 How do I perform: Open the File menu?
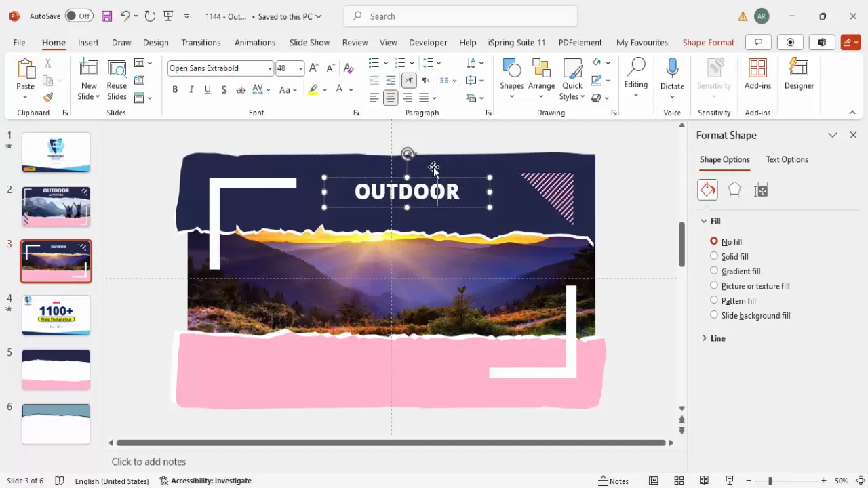pos(19,42)
